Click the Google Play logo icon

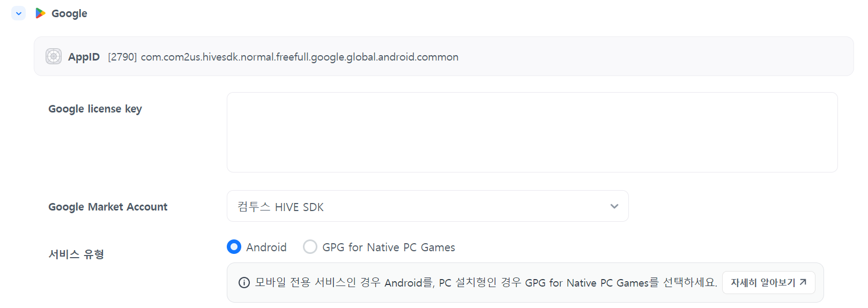click(40, 13)
